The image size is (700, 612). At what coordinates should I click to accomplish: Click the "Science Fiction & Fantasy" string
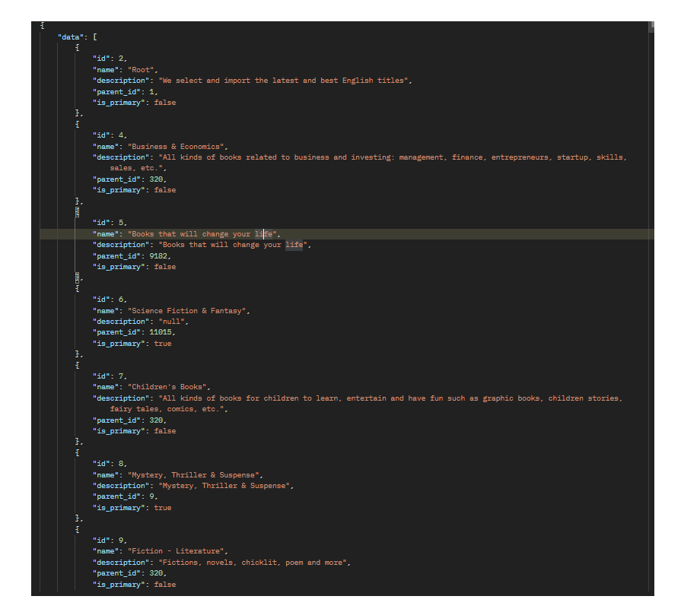187,311
